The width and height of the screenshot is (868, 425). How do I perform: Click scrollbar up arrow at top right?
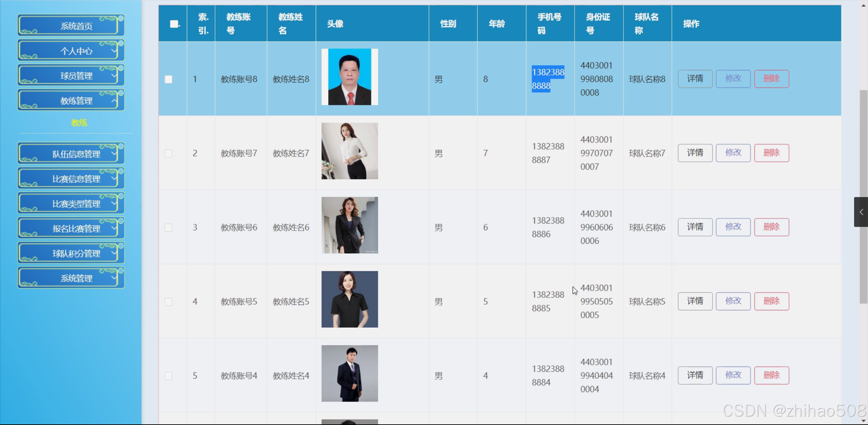tap(864, 5)
